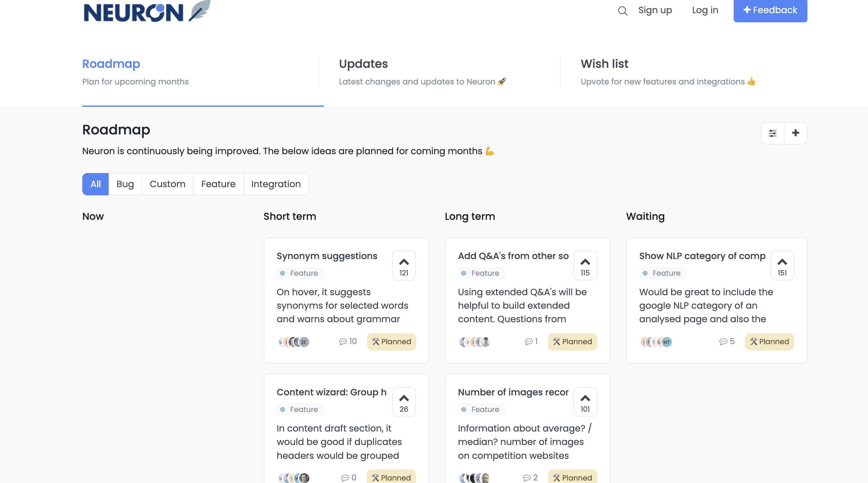Click the upvote arrow on Number of images recor

click(585, 398)
